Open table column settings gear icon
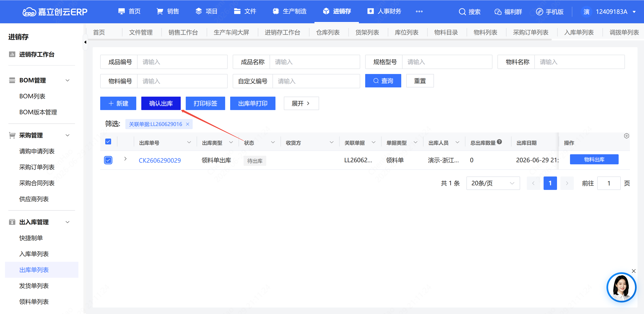The width and height of the screenshot is (644, 314). click(626, 136)
